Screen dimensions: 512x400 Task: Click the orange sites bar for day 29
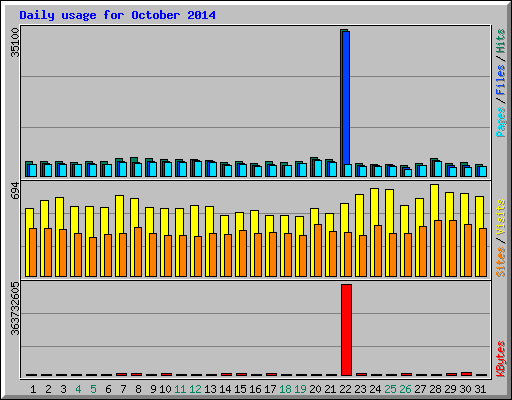coord(453,248)
